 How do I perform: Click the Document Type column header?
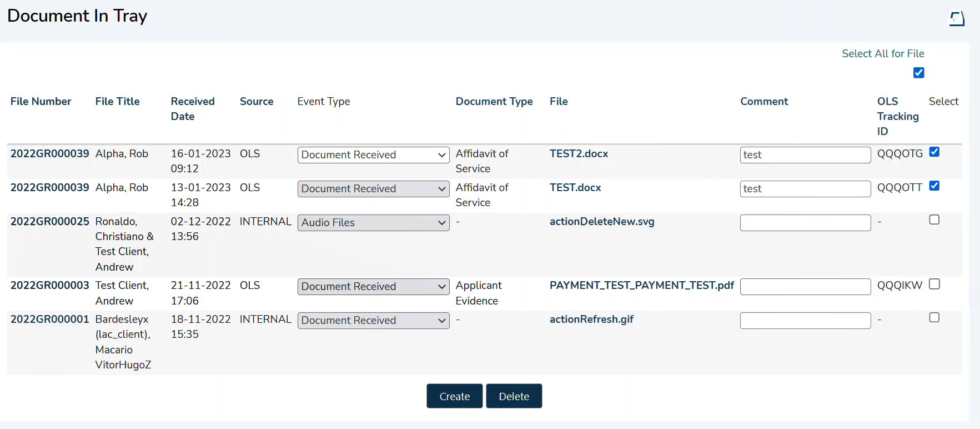(x=494, y=102)
